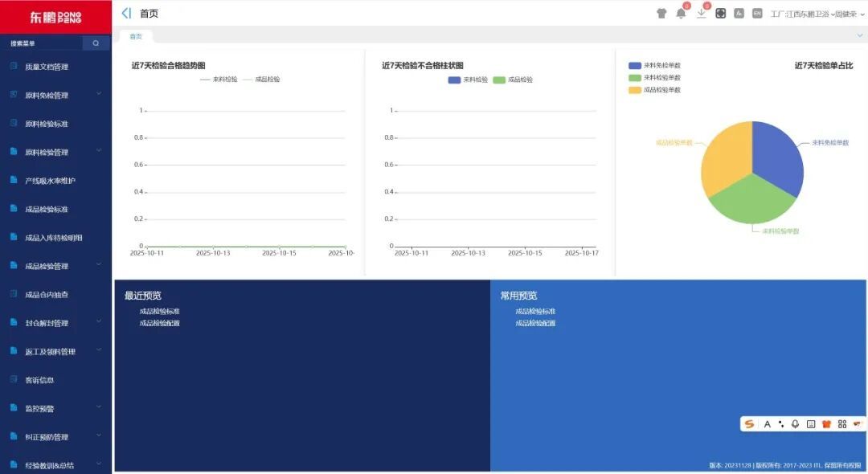Collapse the sidebar with the back arrow icon
This screenshot has height=474, width=868.
(126, 14)
